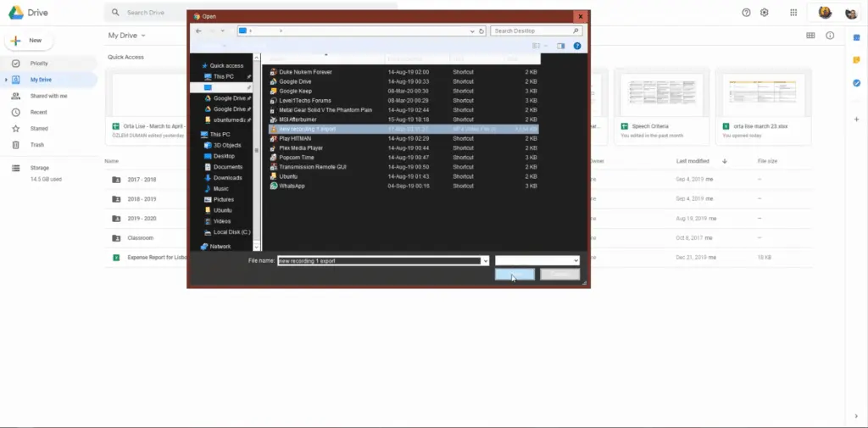Toggle the preview pane in the Open dialog

click(561, 46)
